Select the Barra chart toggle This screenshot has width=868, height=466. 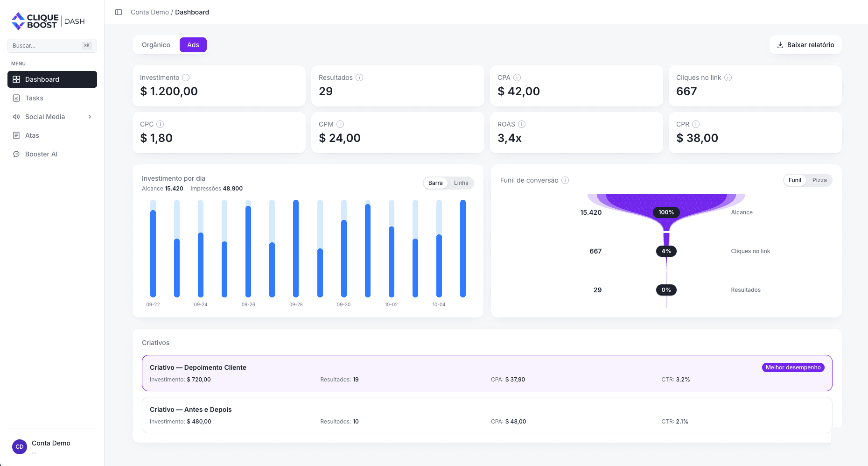pyautogui.click(x=435, y=183)
